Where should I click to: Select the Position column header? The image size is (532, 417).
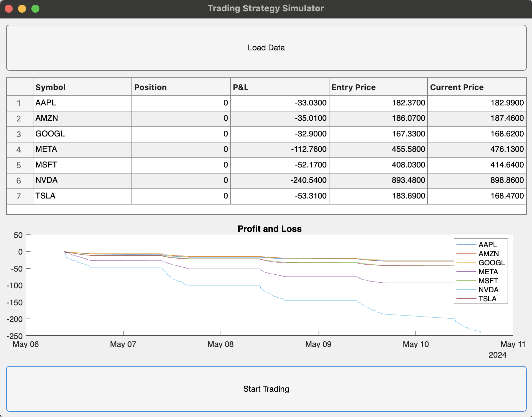click(x=181, y=87)
